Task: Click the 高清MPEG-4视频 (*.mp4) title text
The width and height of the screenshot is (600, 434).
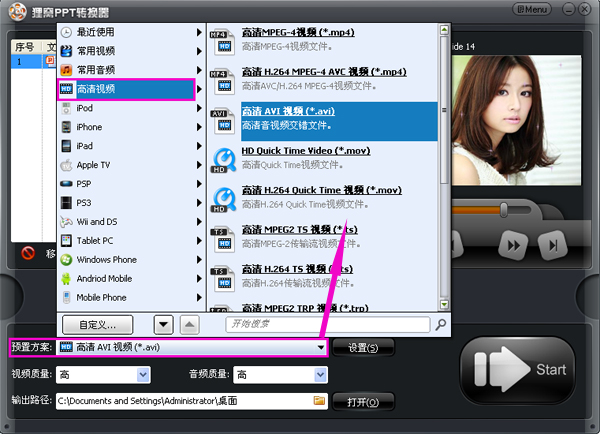Action: coord(298,33)
